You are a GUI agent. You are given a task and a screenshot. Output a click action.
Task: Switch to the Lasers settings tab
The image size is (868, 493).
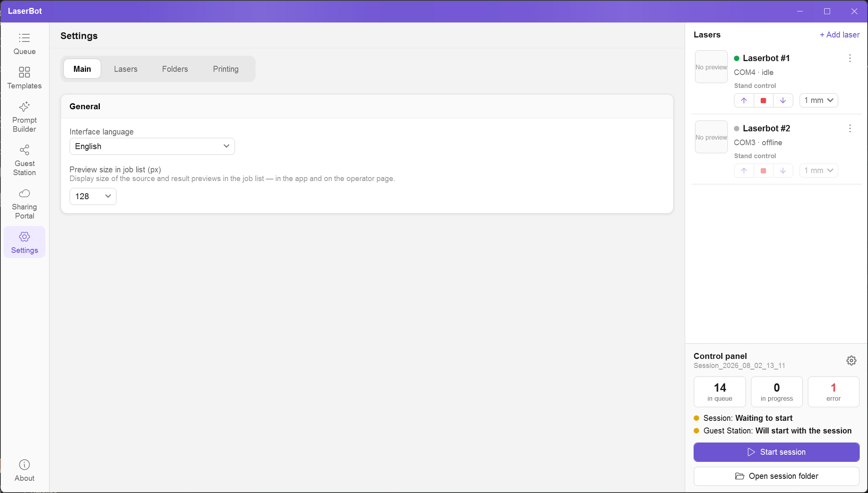coord(125,69)
